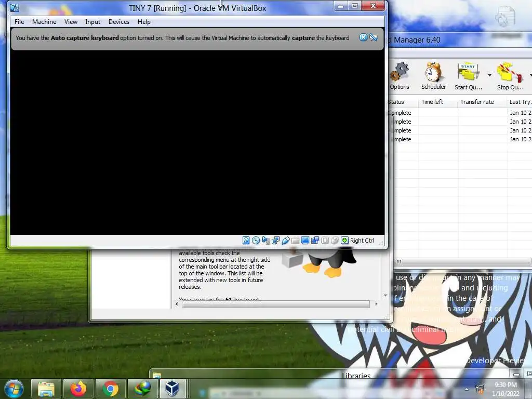Click right scroll arrow in penguin window
532x399 pixels.
(376, 304)
